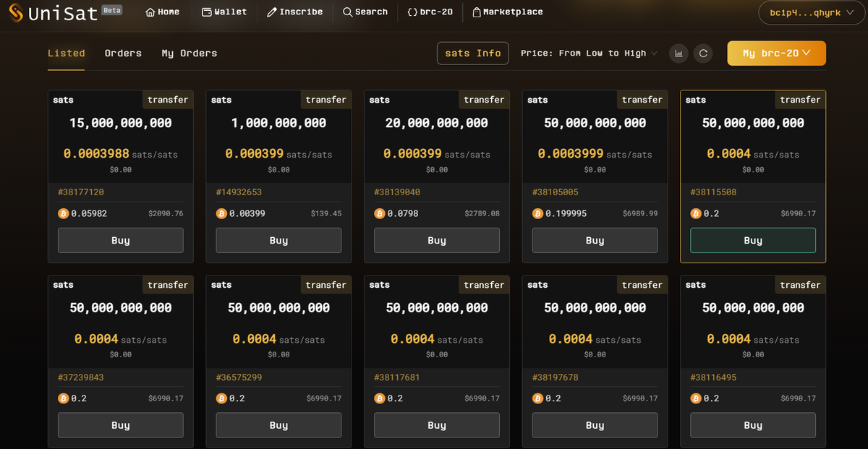This screenshot has width=868, height=449.
Task: Click Bitcoin icon on listing #14932653
Action: click(x=221, y=214)
